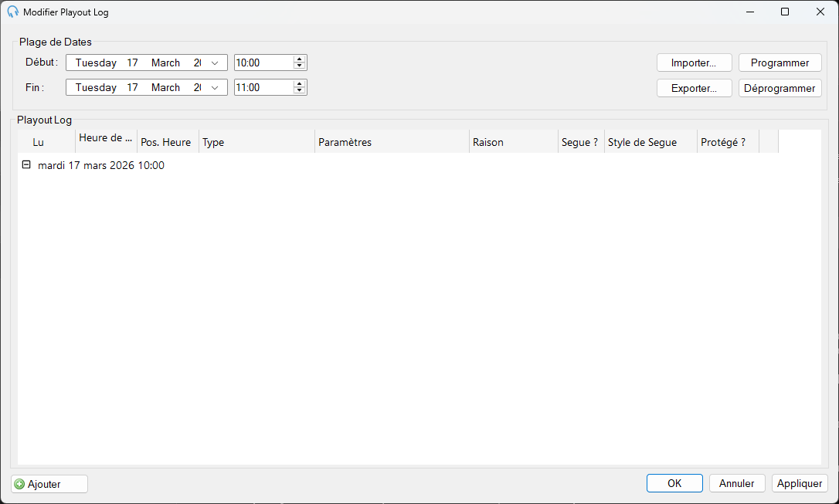Collapse the mardi 17 mars 2026 10:00 group
The height and width of the screenshot is (504, 839).
point(26,164)
